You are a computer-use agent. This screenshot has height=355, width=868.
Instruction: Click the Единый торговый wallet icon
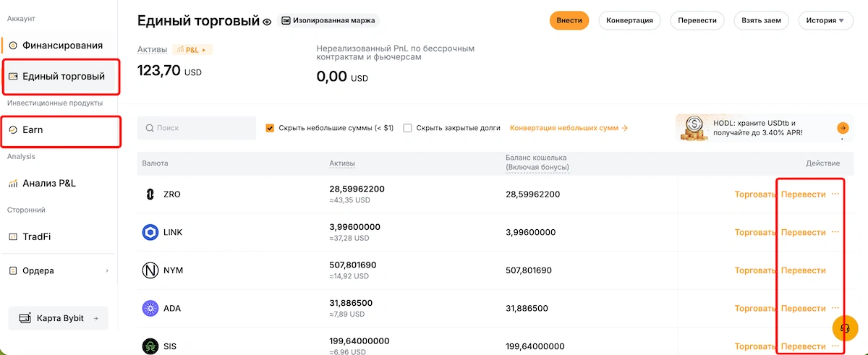coord(13,76)
